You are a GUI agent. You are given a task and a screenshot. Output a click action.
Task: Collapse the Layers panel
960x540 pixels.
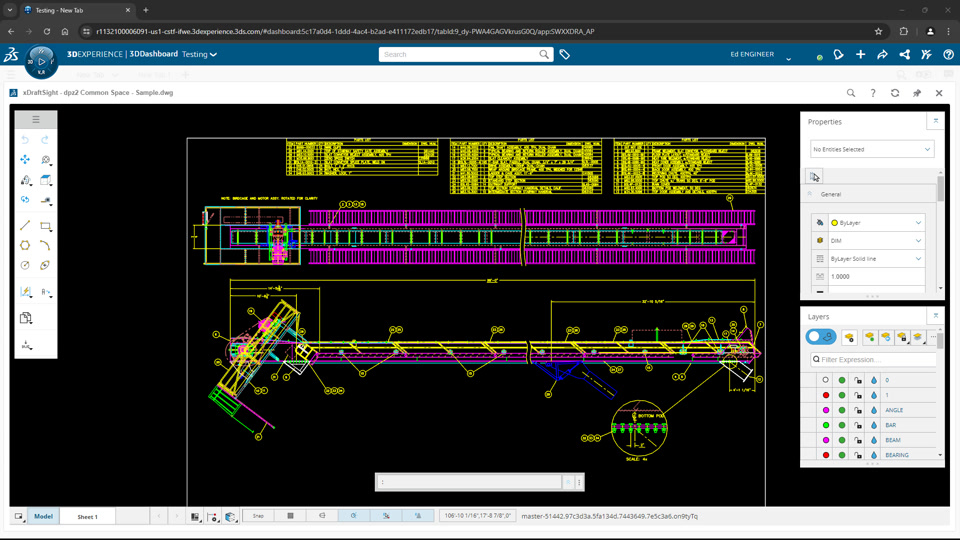tap(936, 316)
